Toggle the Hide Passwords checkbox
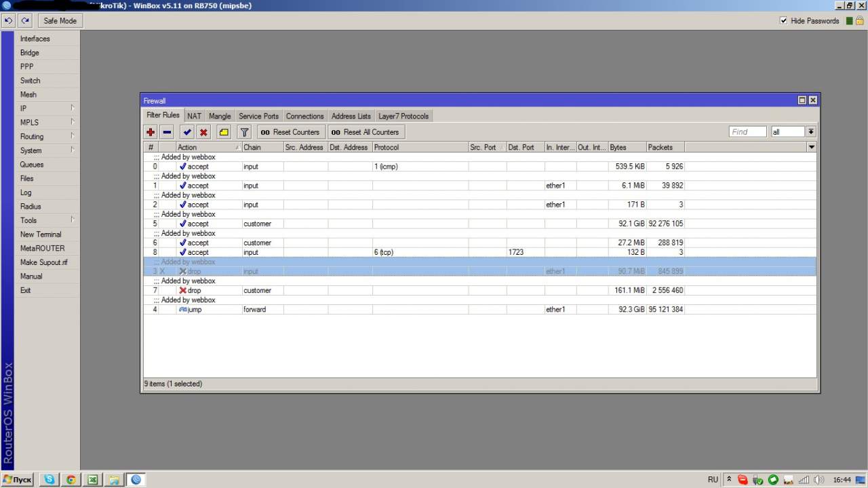The height and width of the screenshot is (488, 868). [x=784, y=21]
